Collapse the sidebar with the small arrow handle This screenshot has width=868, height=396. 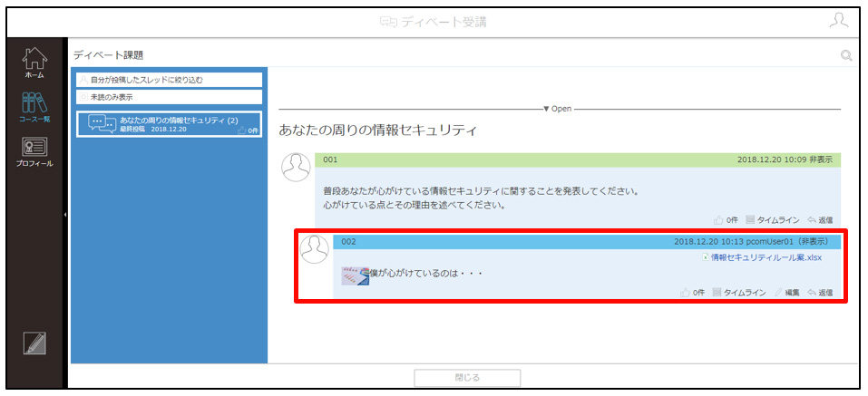click(x=65, y=215)
